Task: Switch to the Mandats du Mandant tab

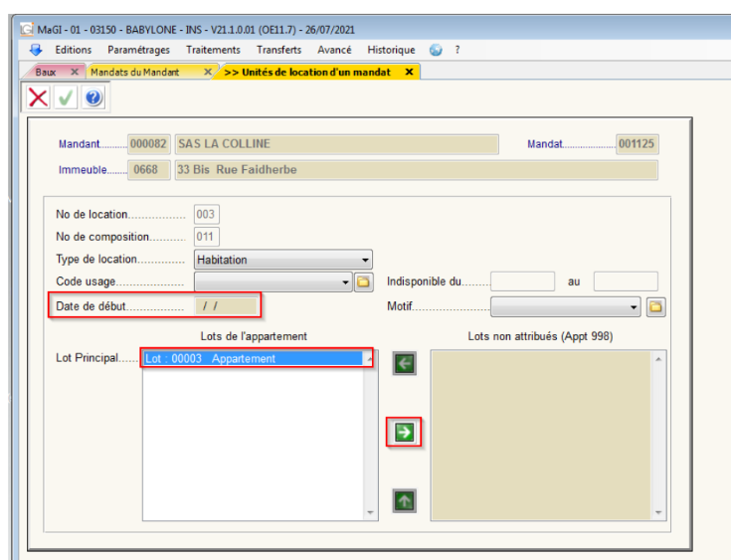Action: [142, 73]
